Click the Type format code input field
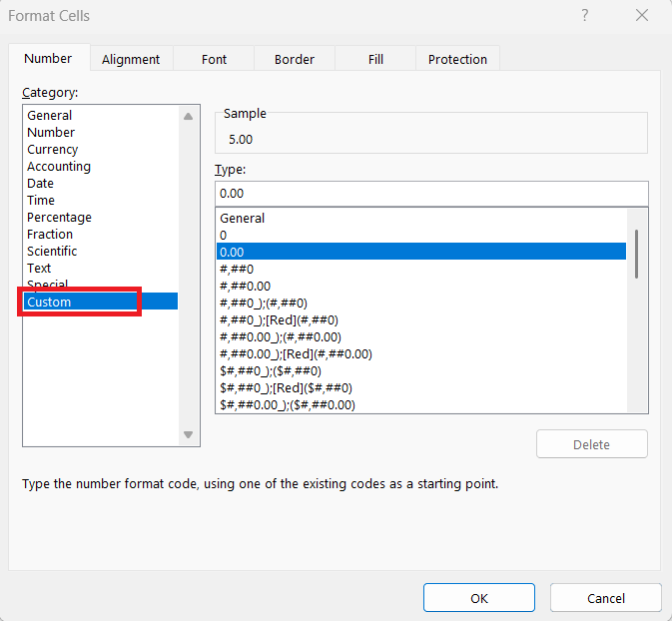This screenshot has height=621, width=672. click(x=431, y=194)
